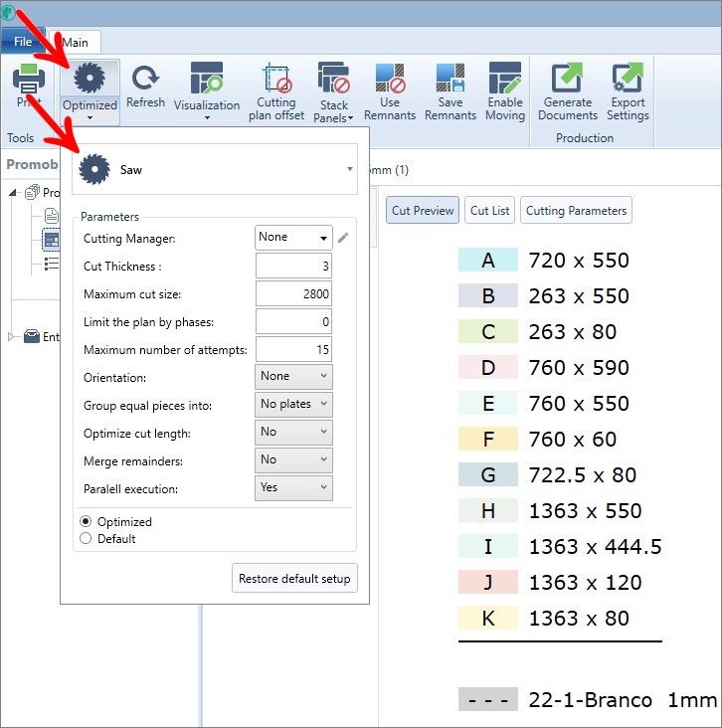This screenshot has width=722, height=728.
Task: Click the 1363 x 444.5 dimension text
Action: (x=596, y=546)
